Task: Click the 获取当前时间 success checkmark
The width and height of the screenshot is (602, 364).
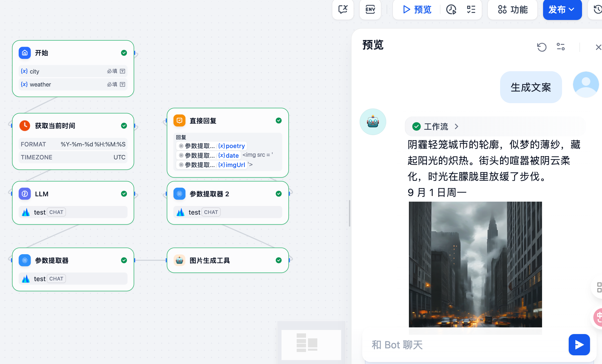Action: click(x=124, y=126)
